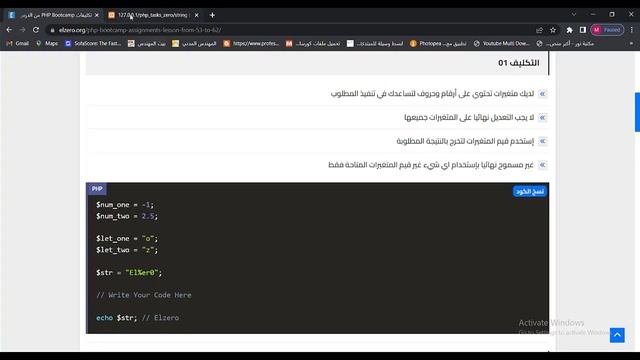Open the https://www.profes... bookmark
The image size is (640, 360).
coord(251,43)
